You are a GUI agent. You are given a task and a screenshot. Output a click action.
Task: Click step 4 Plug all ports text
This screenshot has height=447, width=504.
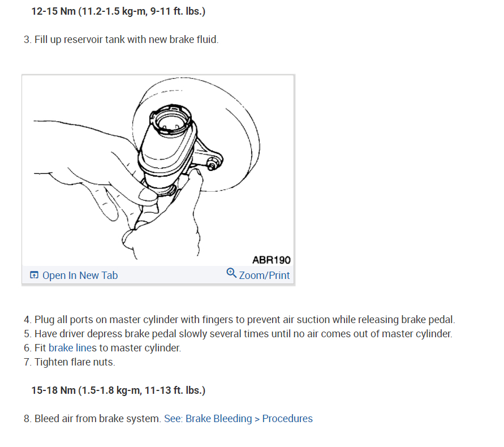(x=239, y=320)
